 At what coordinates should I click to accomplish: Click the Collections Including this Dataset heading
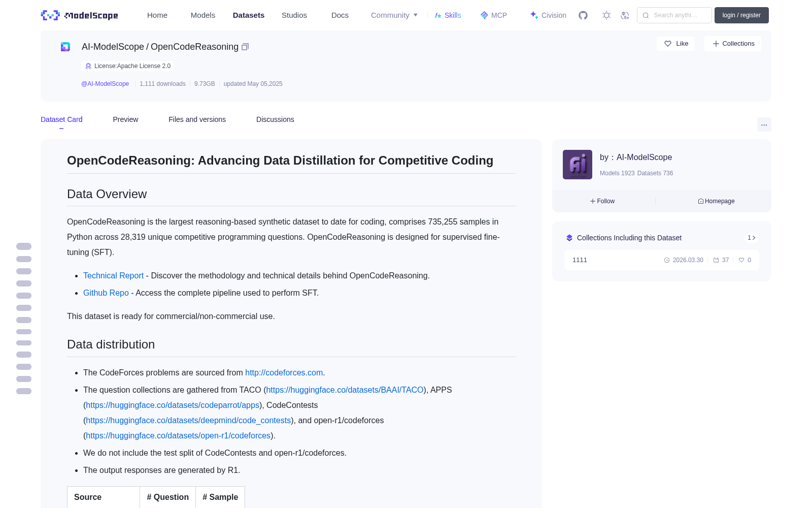point(629,238)
